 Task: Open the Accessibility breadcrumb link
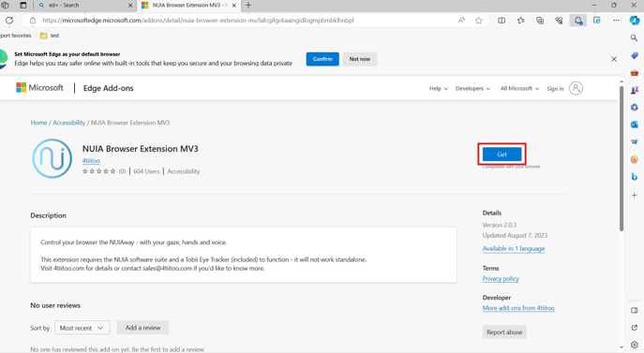[69, 123]
